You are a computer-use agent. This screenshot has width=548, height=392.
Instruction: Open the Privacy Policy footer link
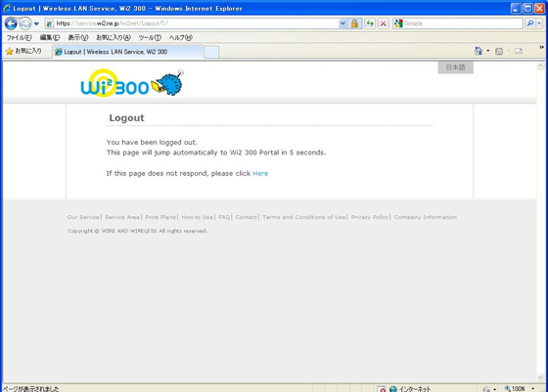click(x=370, y=217)
